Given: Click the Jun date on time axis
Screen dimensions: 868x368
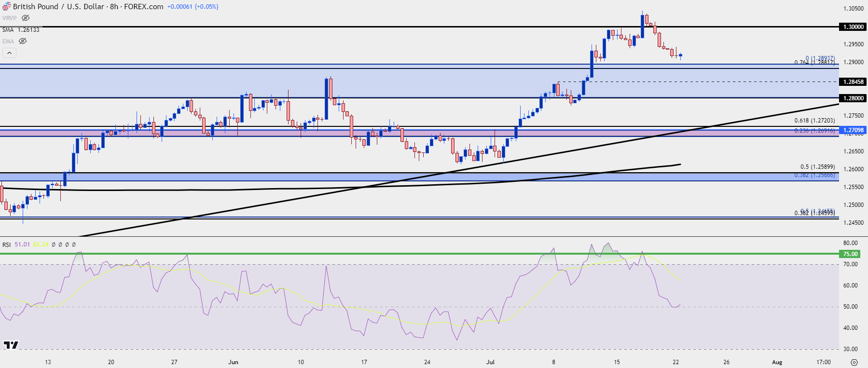Looking at the screenshot, I should (x=234, y=362).
